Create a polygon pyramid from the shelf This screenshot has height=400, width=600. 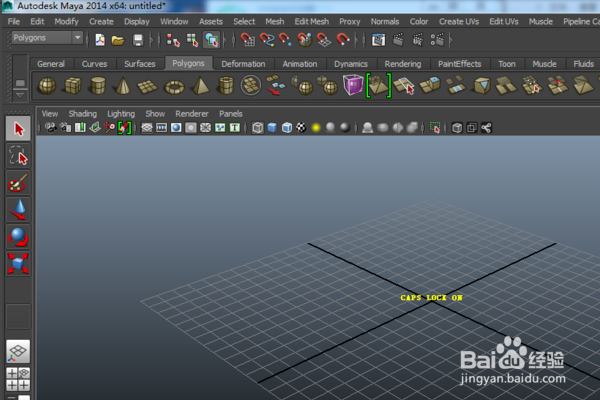(201, 85)
